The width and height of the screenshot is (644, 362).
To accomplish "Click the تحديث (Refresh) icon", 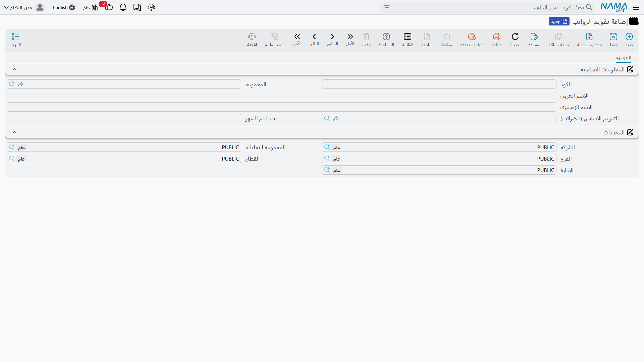I will coord(515,37).
